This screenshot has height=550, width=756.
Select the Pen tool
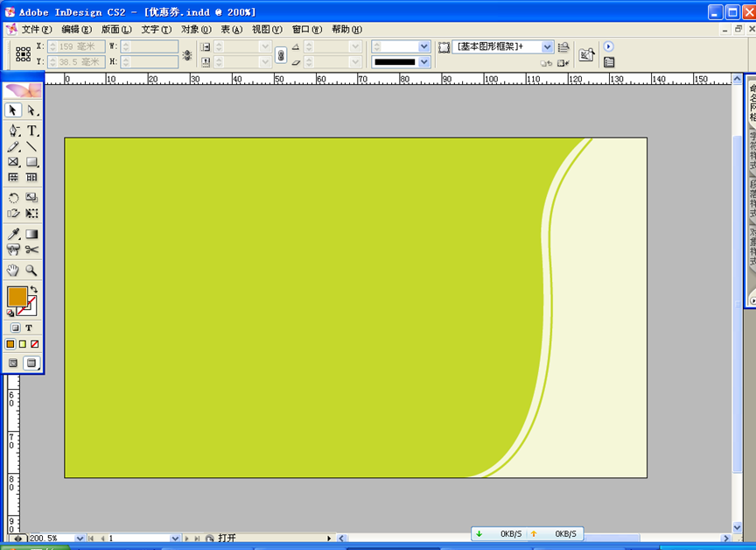tap(13, 130)
